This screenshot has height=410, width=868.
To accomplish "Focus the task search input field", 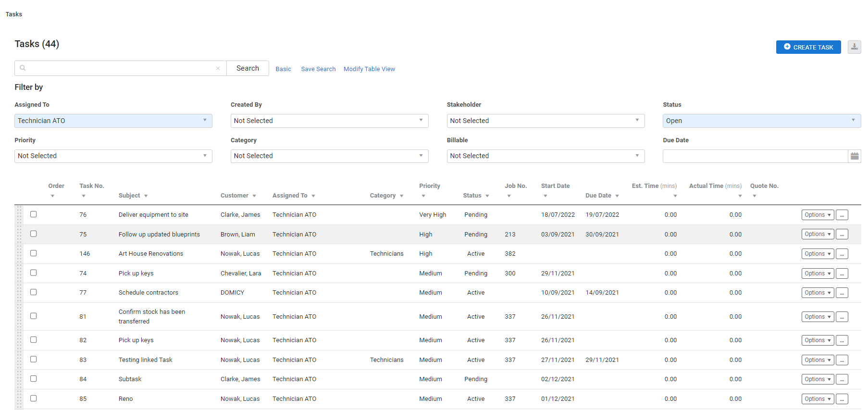I will [120, 68].
